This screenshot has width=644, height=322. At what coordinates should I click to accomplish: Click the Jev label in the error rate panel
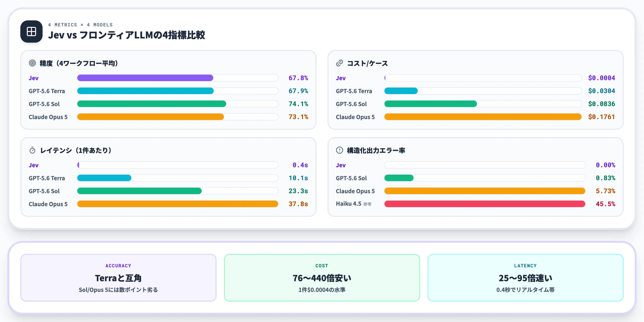point(341,165)
